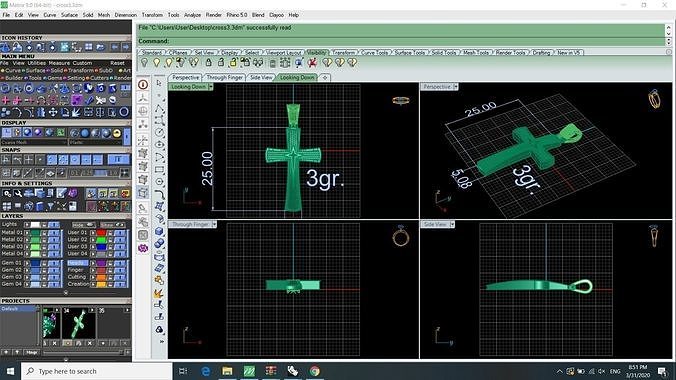The width and height of the screenshot is (676, 380).
Task: Click the Chrome icon in the taskbar
Action: pos(315,371)
